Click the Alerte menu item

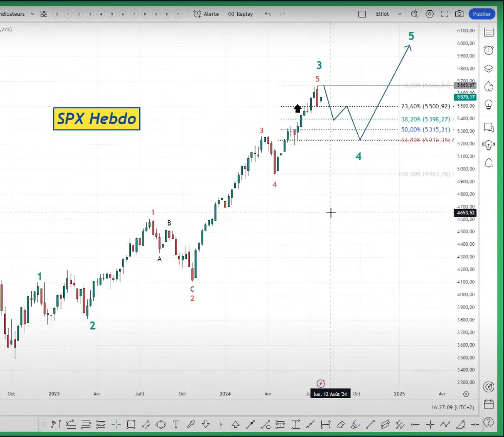point(206,14)
